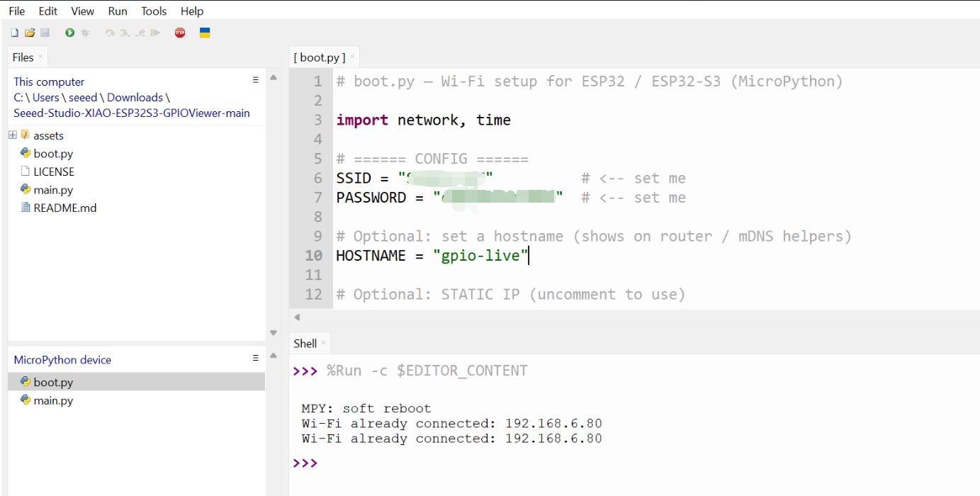This screenshot has height=496, width=980.
Task: Click the editor's horizontal scrollbar left arrow
Action: coord(297,317)
